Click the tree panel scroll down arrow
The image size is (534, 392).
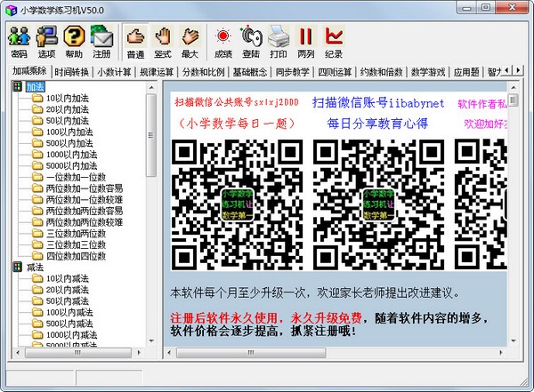(x=151, y=340)
